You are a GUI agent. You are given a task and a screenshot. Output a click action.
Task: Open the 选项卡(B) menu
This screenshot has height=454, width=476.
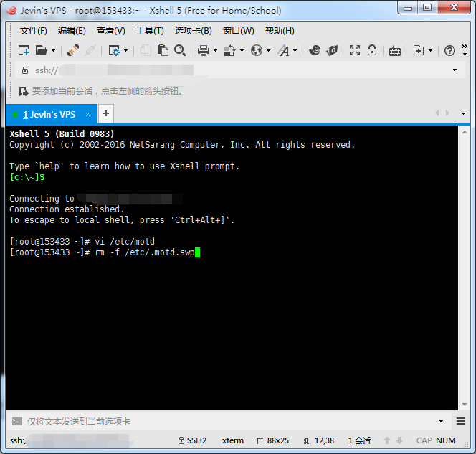click(x=193, y=31)
